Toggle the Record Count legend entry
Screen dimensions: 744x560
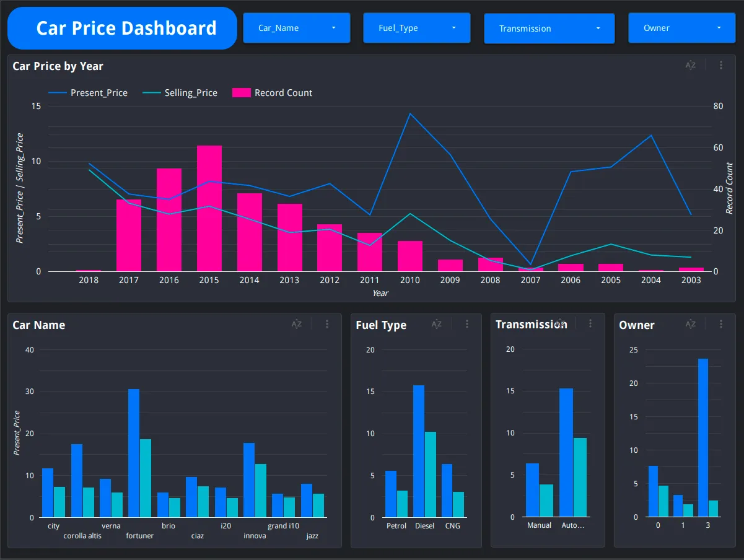(273, 93)
